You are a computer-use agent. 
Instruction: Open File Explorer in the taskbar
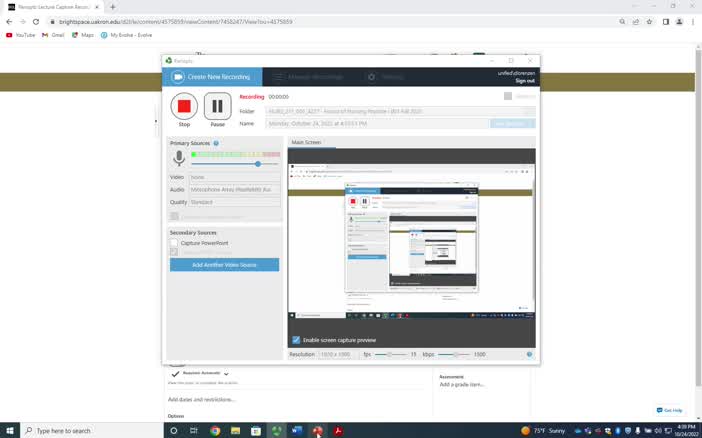click(235, 431)
